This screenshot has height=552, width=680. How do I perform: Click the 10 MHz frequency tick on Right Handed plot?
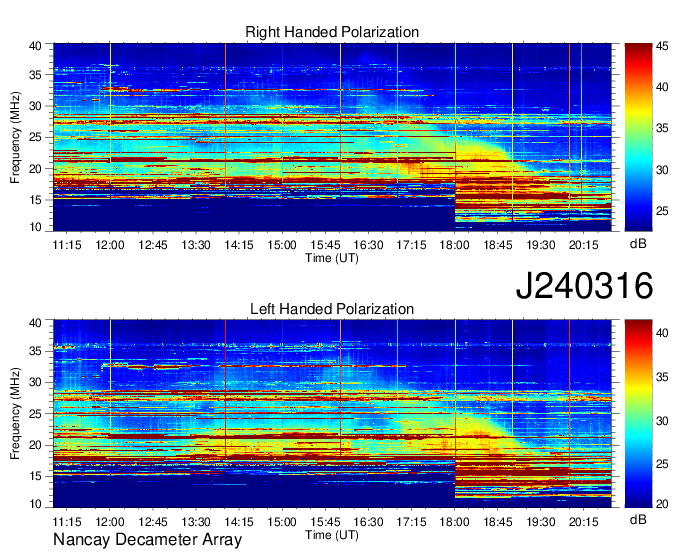click(35, 227)
